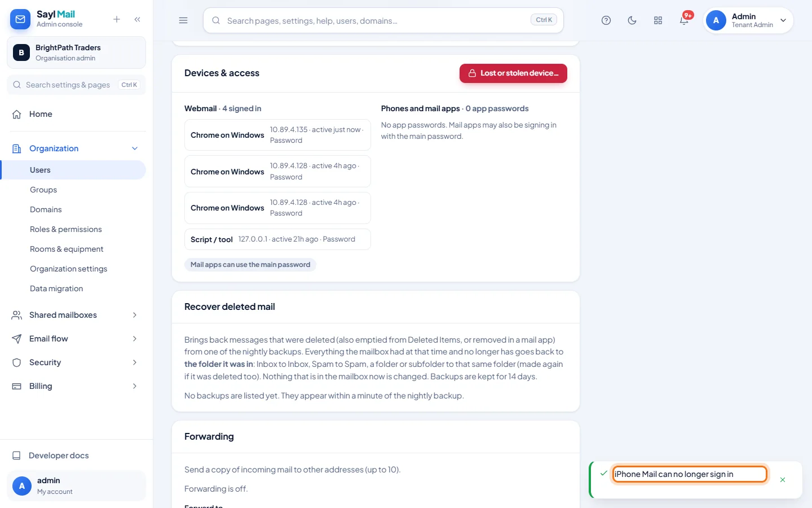Open Roles & permissions page
The image size is (812, 508).
[66, 229]
